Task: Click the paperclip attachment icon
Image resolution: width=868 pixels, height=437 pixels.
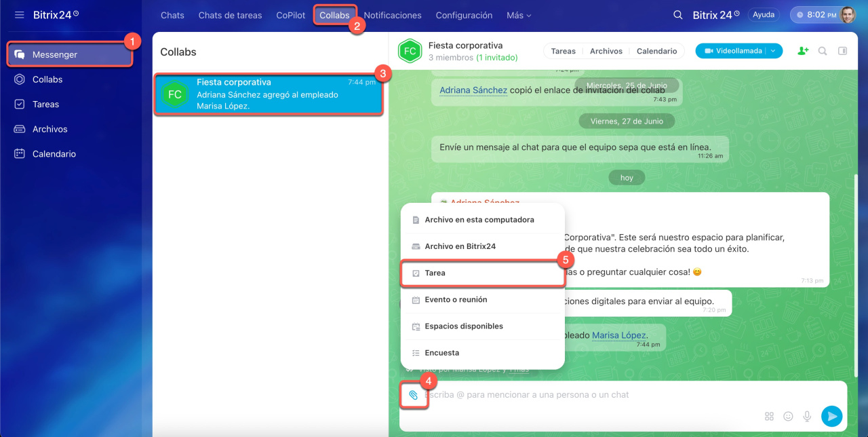Action: 413,395
